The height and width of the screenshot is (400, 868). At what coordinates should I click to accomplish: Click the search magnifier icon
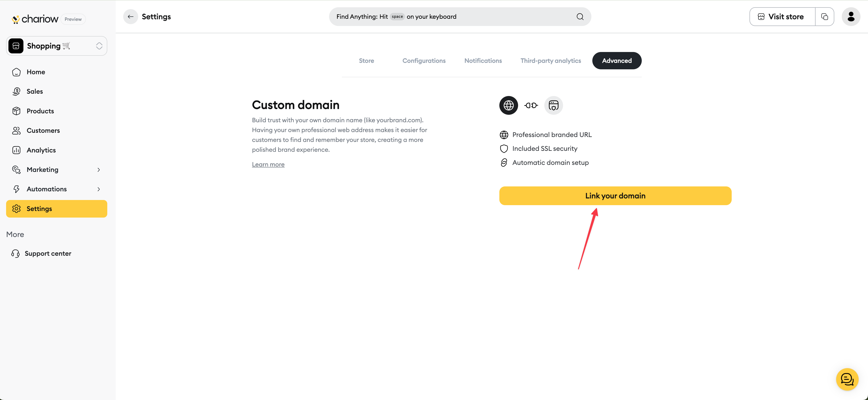click(x=580, y=17)
